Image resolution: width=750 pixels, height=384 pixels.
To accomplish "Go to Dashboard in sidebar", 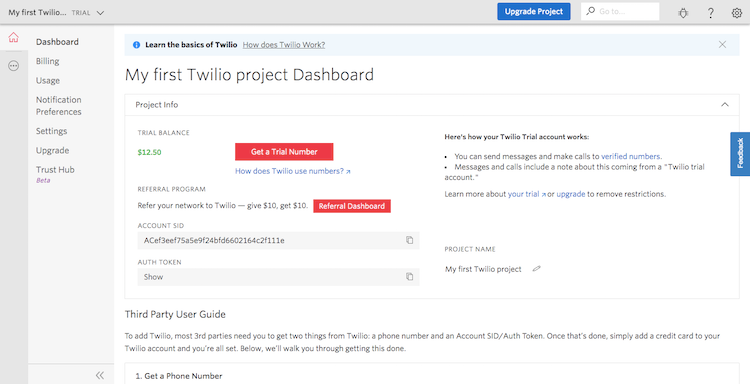I will tap(57, 42).
